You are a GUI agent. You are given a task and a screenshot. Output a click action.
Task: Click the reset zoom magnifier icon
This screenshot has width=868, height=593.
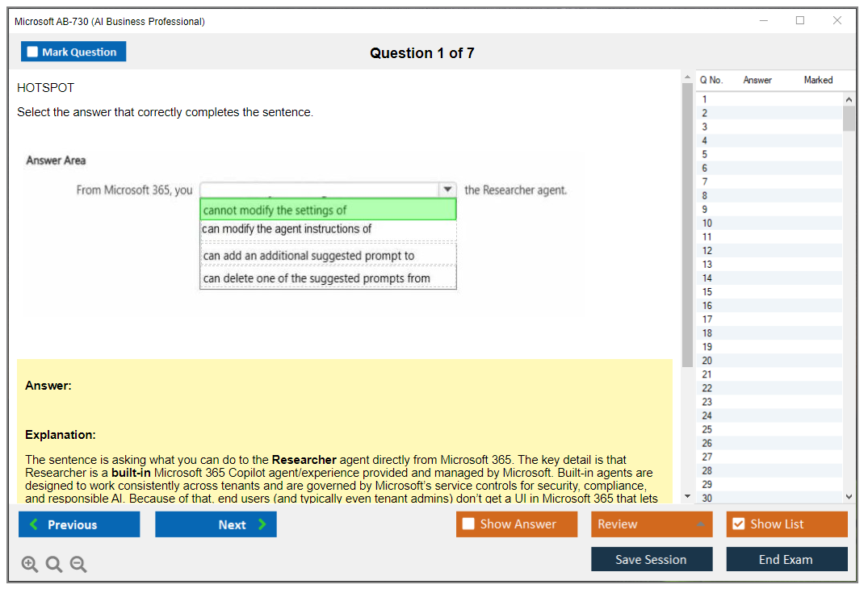(x=54, y=565)
